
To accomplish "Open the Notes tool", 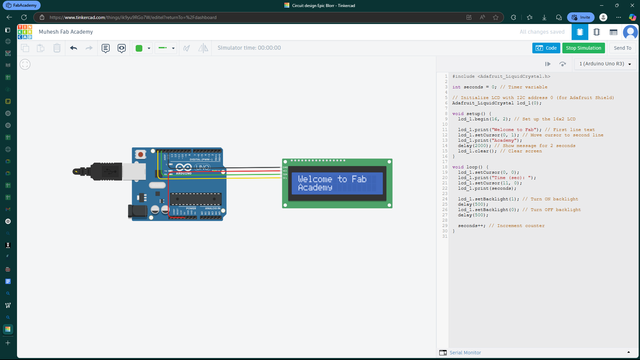I will coord(105,48).
